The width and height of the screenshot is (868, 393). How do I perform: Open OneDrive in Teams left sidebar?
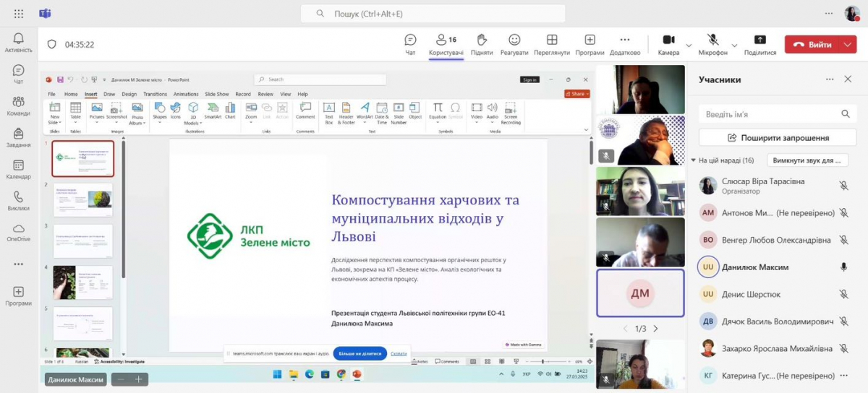tap(18, 233)
